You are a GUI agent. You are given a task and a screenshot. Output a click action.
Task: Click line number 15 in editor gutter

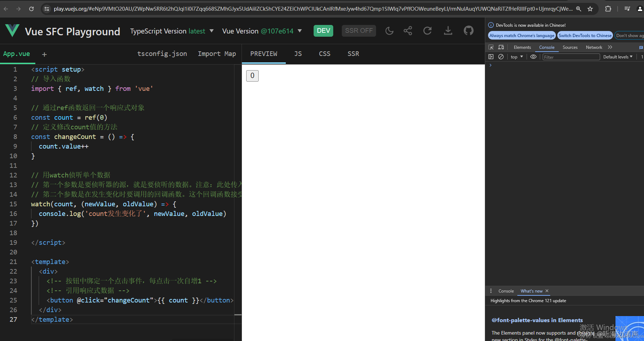(13, 204)
